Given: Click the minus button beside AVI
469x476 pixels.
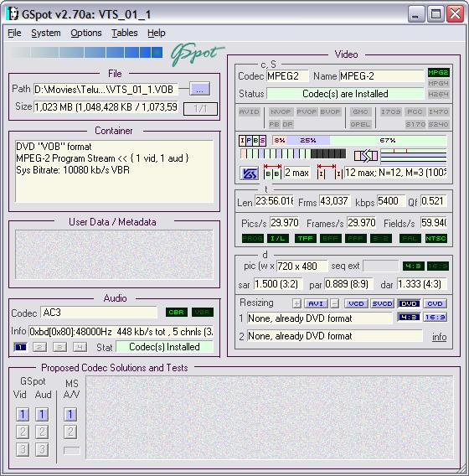Looking at the screenshot, I should click(335, 303).
